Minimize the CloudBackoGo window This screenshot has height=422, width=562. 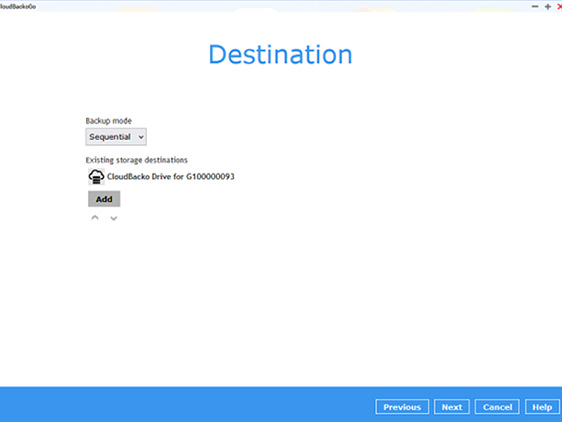click(x=535, y=6)
